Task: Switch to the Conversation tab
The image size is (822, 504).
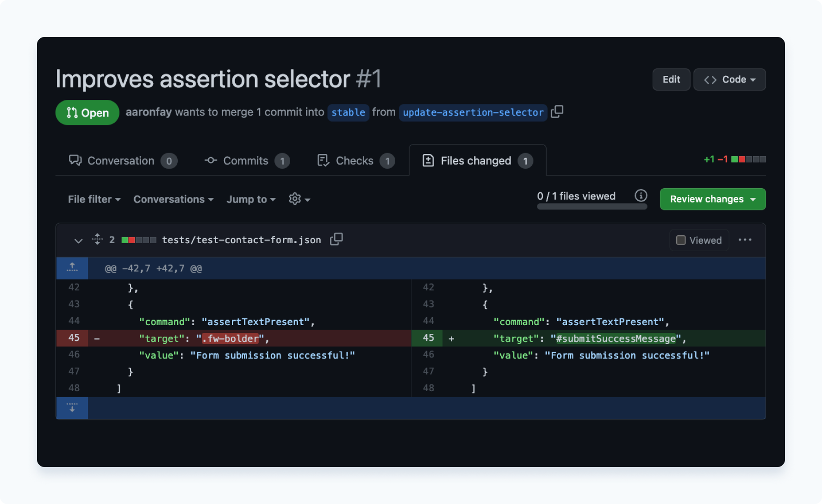Action: (x=123, y=160)
